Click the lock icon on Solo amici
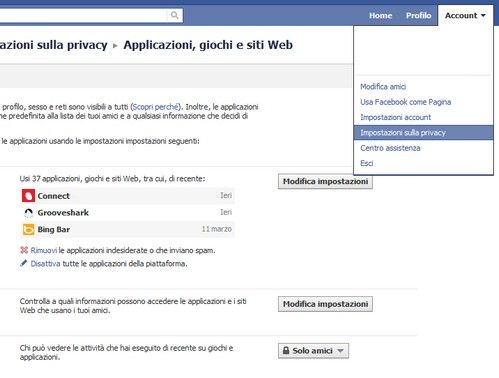Image resolution: width=499 pixels, height=378 pixels. 286,351
